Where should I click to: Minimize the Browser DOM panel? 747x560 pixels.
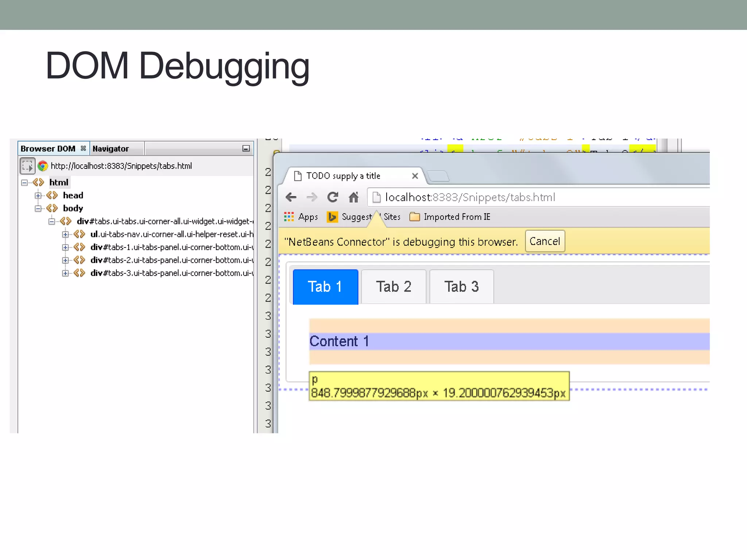point(246,148)
